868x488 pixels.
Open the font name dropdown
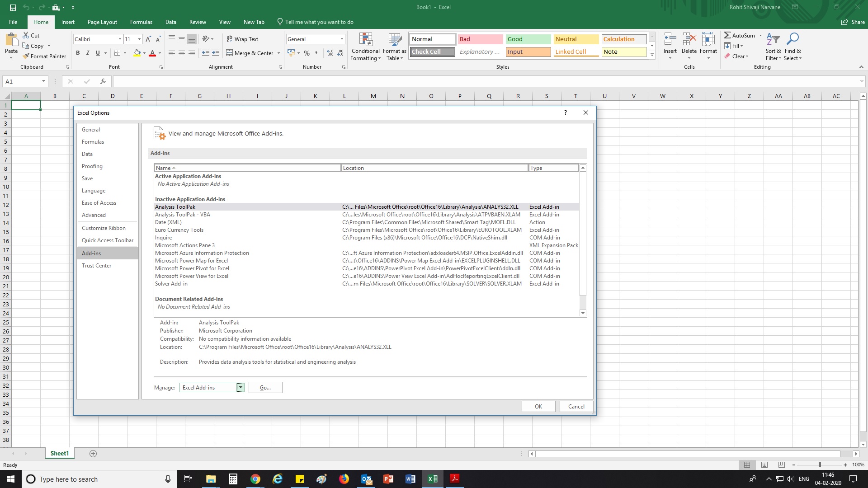coord(120,39)
